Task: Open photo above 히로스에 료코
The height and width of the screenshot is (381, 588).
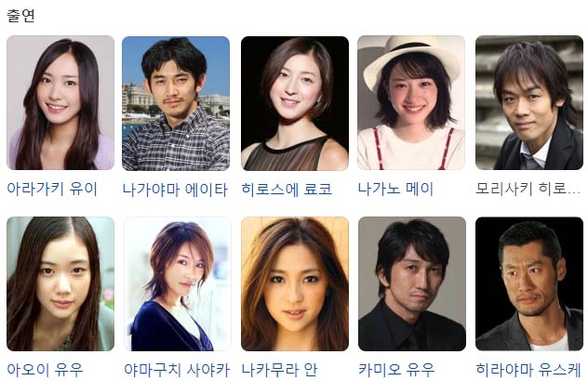Action: point(295,103)
